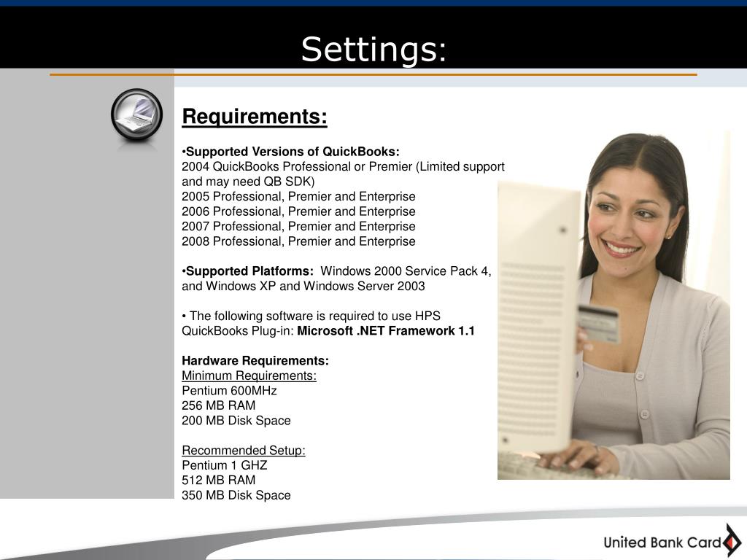This screenshot has height=560, width=747.
Task: Click the 'Pentium 600MHz' line
Action: 229,391
